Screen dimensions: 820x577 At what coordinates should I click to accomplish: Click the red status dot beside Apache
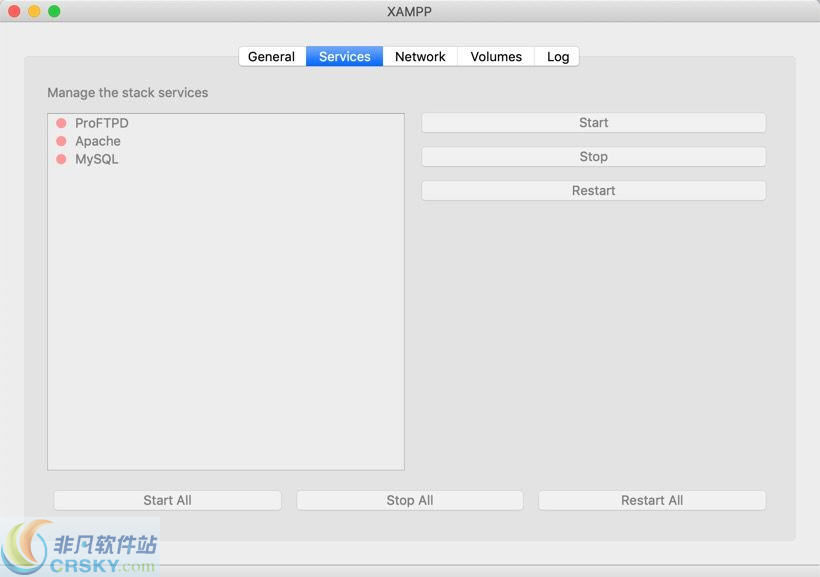pos(61,141)
